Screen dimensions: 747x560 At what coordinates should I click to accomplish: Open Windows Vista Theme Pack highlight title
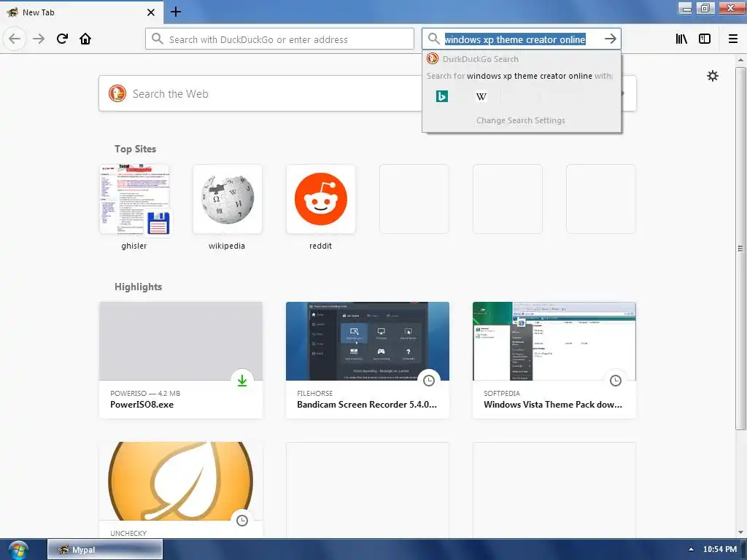[553, 405]
